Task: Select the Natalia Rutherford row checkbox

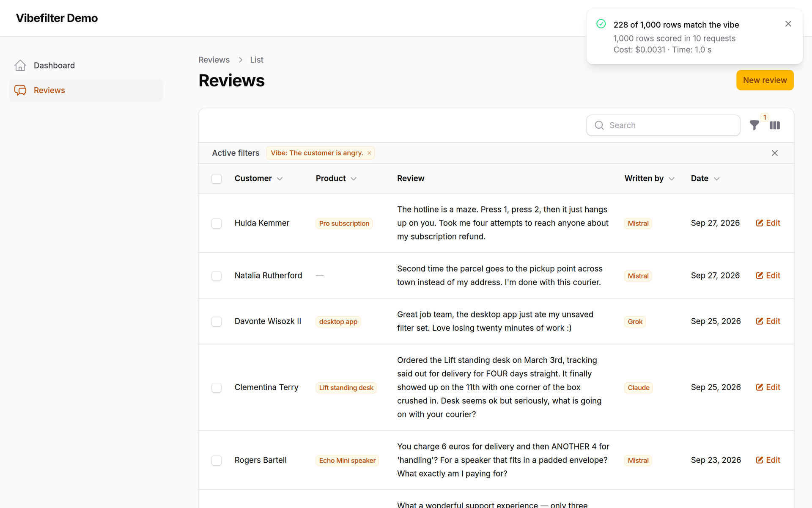Action: tap(217, 276)
